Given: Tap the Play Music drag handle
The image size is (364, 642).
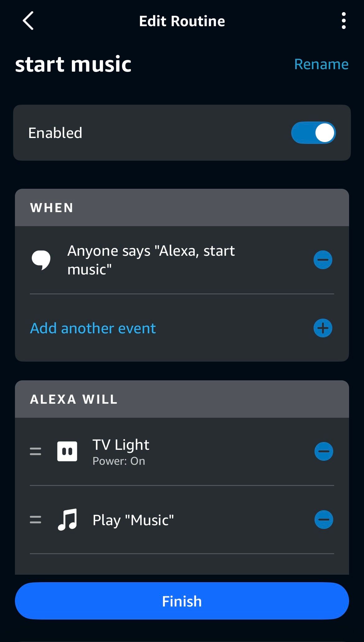Looking at the screenshot, I should coord(35,520).
